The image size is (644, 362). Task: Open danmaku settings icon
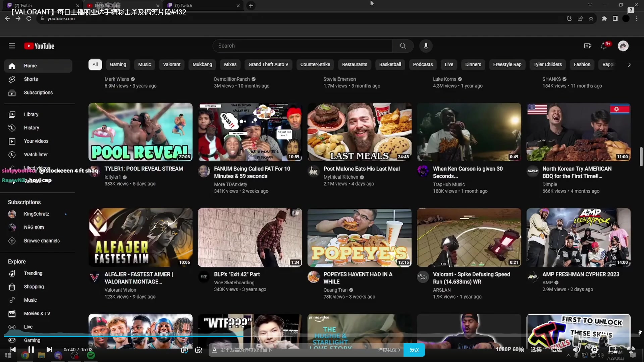pyautogui.click(x=199, y=350)
